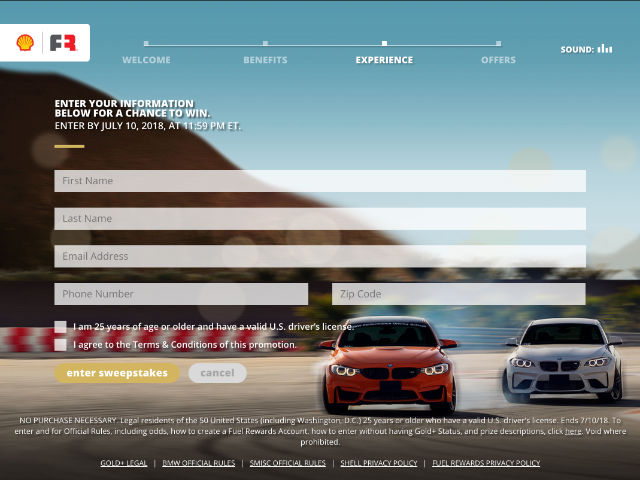Click the Shell logo icon
The image size is (640, 480).
[x=25, y=43]
